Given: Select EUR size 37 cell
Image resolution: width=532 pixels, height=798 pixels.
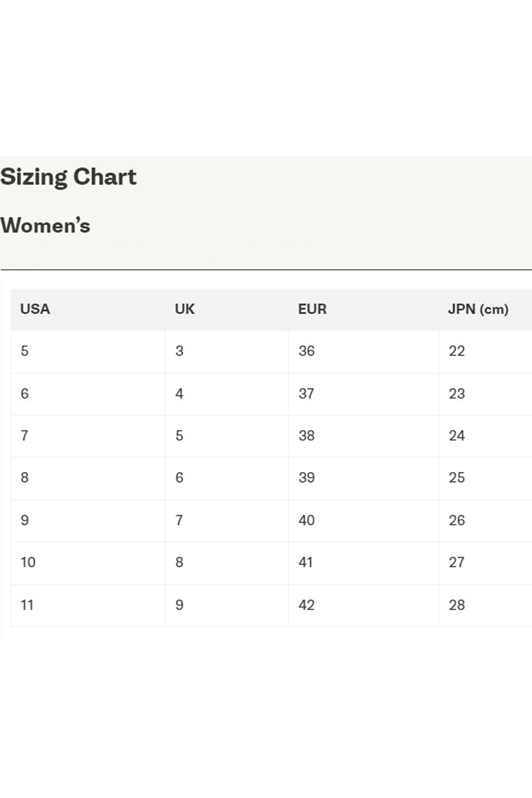Looking at the screenshot, I should tap(306, 394).
